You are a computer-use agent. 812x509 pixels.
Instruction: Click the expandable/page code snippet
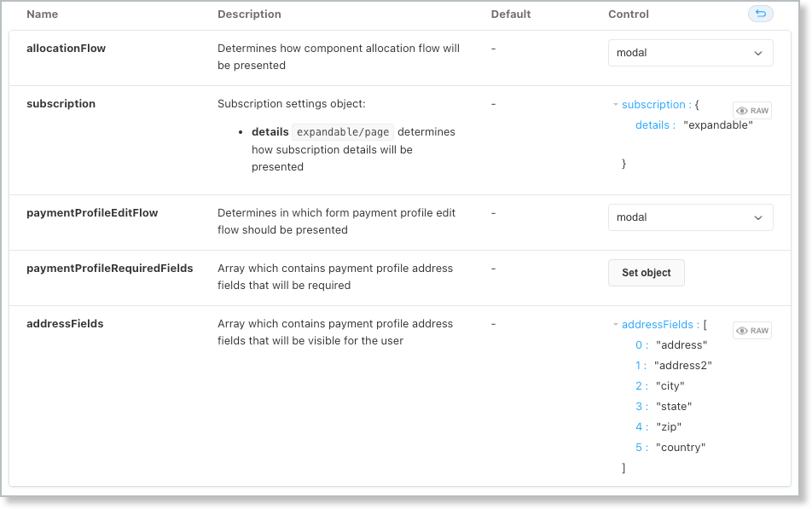(x=343, y=132)
